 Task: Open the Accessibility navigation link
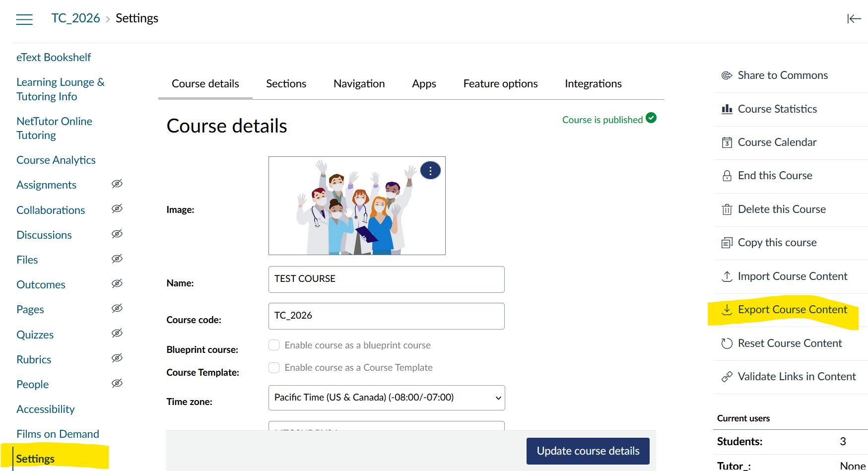[46, 409]
